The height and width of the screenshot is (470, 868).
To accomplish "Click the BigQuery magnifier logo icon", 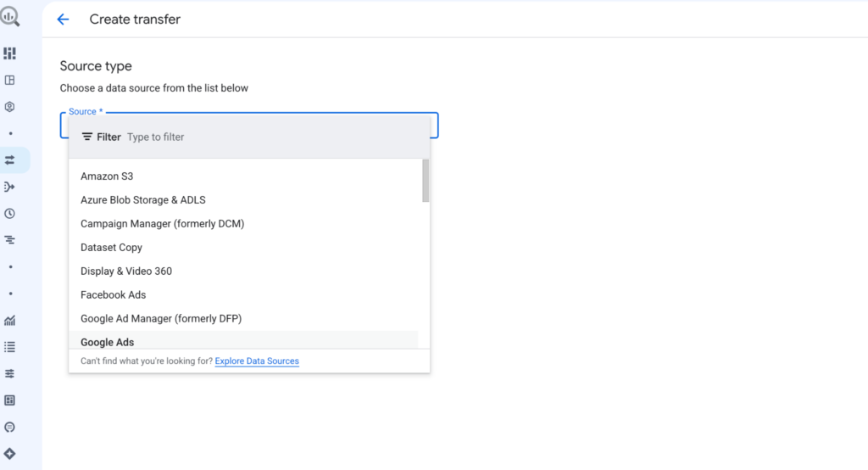I will pyautogui.click(x=10, y=16).
